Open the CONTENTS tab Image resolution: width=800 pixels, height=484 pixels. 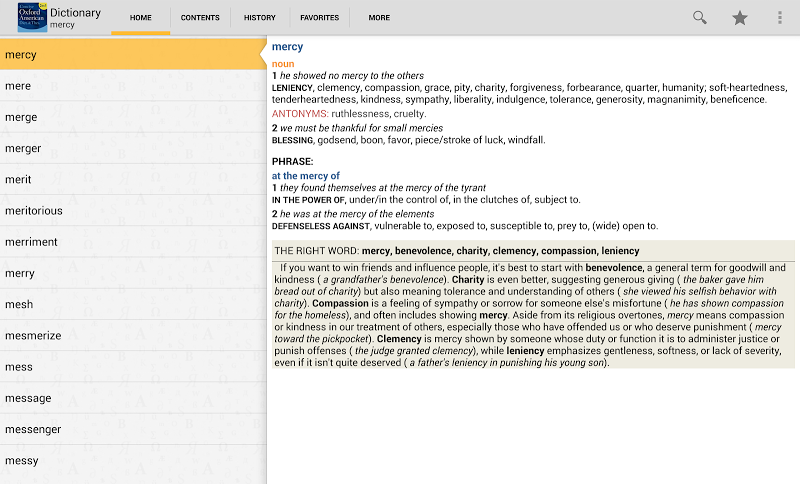(x=200, y=18)
